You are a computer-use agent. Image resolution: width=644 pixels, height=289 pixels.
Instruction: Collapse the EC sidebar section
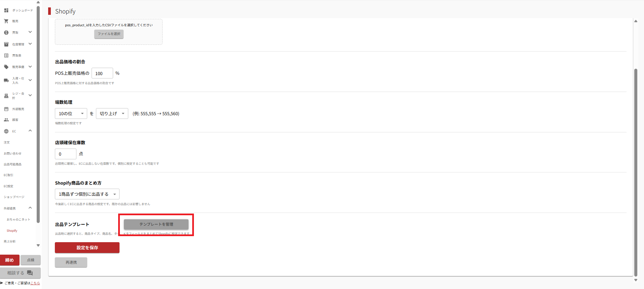pyautogui.click(x=30, y=131)
